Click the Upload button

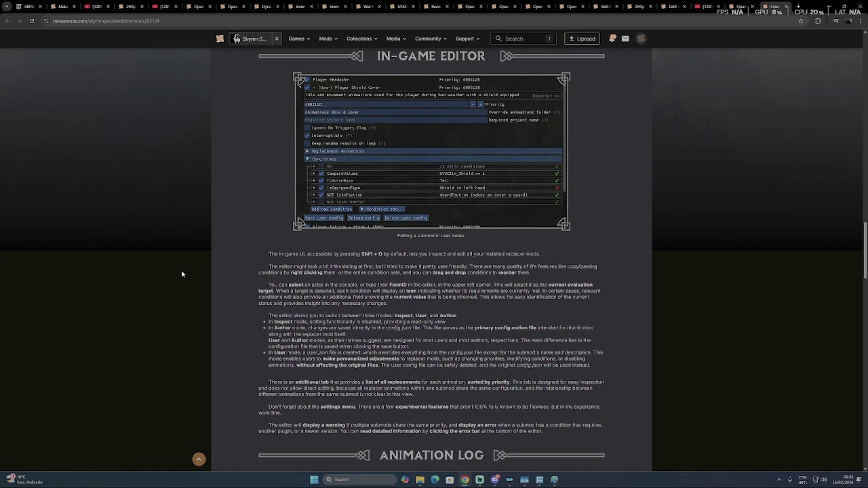pos(582,39)
